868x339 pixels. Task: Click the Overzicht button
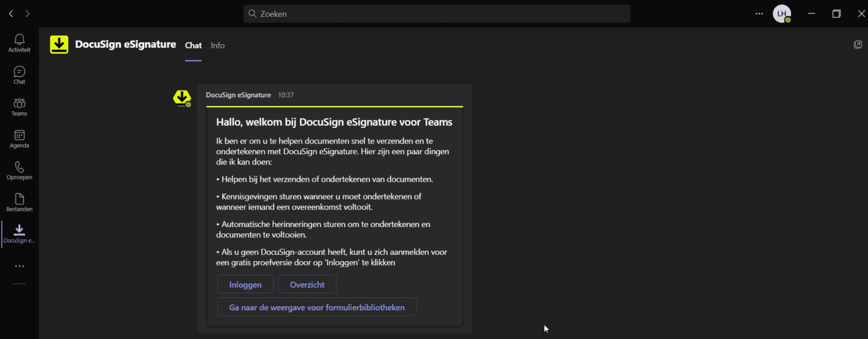click(x=307, y=284)
